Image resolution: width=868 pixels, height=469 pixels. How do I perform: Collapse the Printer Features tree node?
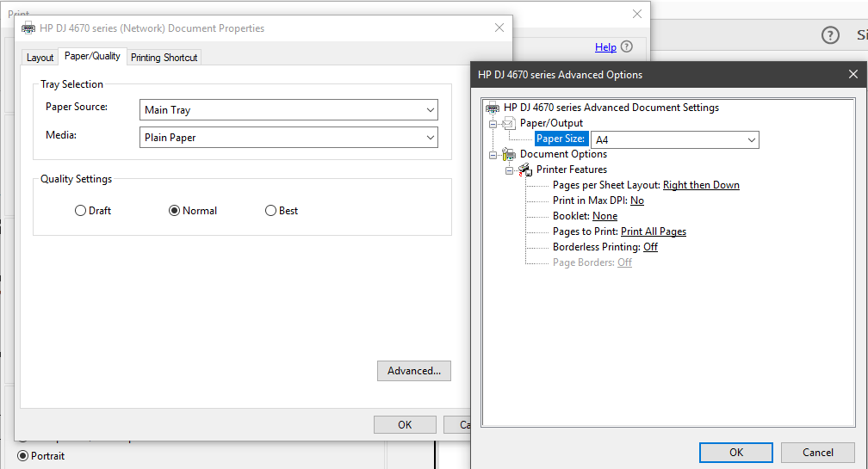pos(509,170)
